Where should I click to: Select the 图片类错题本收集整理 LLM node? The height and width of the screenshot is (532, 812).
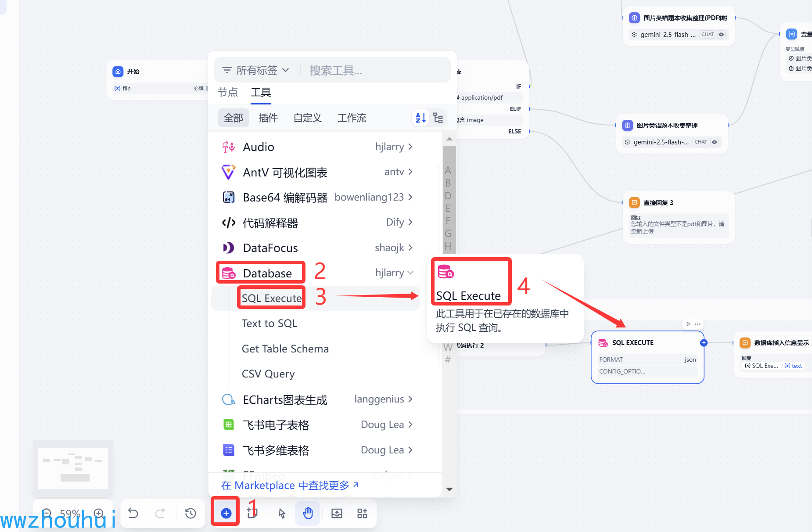[x=672, y=134]
